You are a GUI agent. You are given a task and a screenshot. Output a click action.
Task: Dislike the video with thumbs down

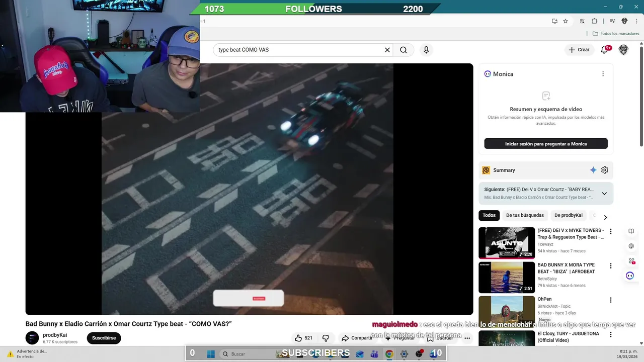pyautogui.click(x=326, y=338)
